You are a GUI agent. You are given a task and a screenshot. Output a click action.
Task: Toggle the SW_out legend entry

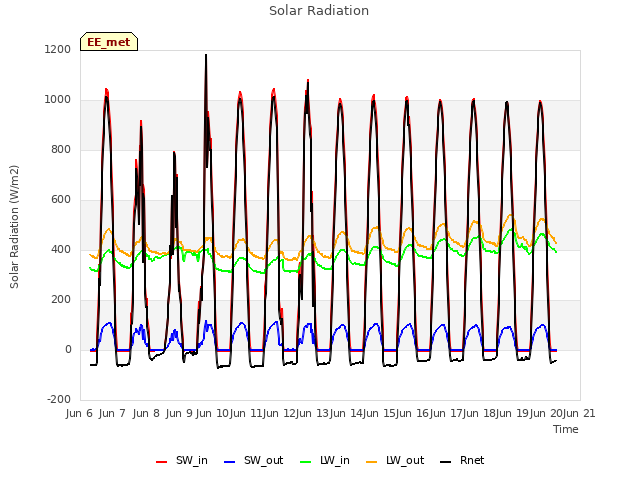[x=253, y=460]
